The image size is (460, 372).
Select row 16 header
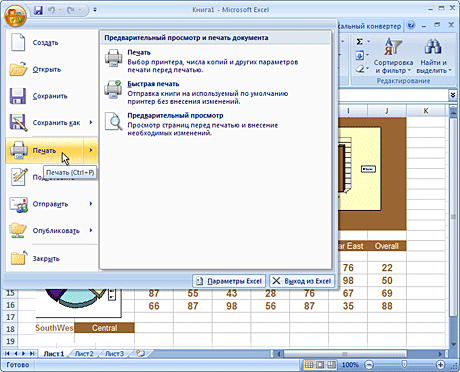point(10,305)
